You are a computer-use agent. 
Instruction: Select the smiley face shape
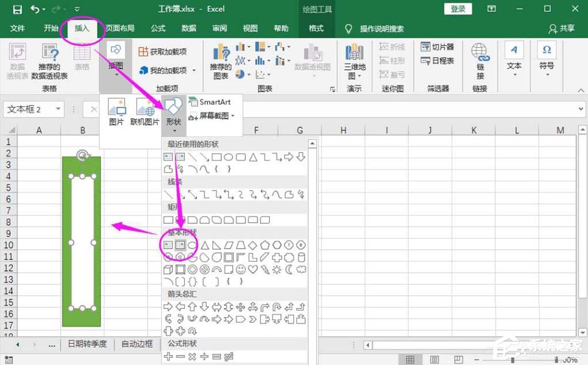tap(240, 269)
